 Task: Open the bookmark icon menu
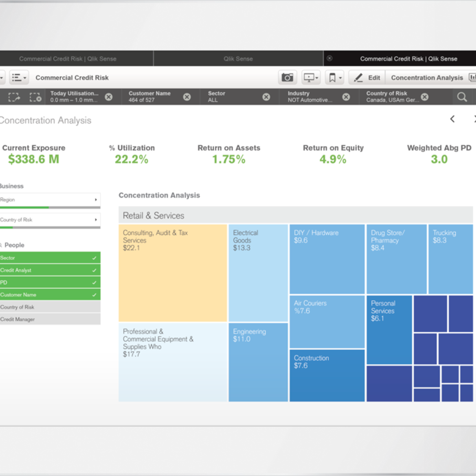pyautogui.click(x=335, y=78)
